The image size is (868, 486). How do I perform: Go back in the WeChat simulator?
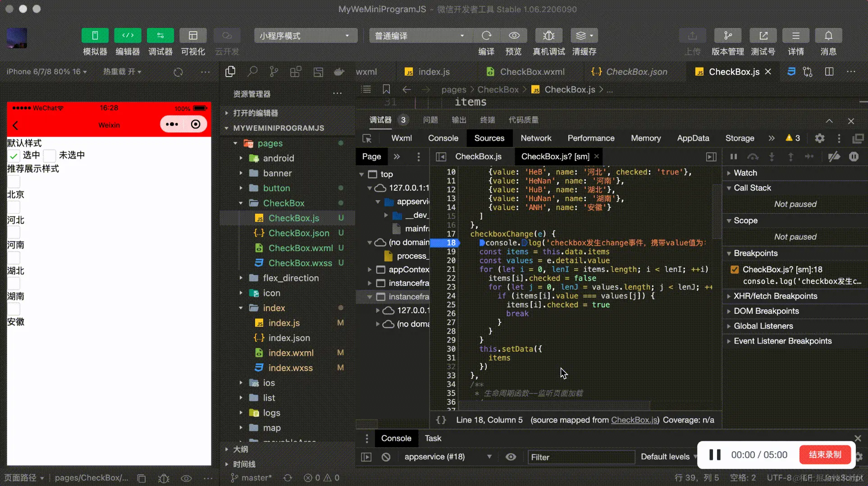[16, 125]
